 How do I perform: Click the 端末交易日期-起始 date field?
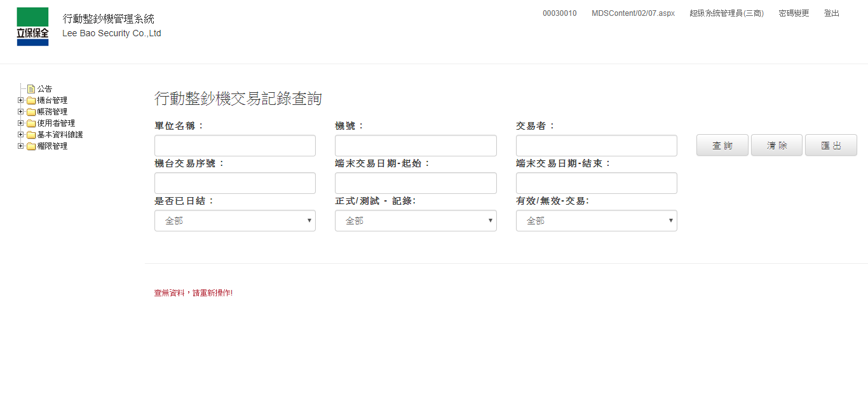416,183
